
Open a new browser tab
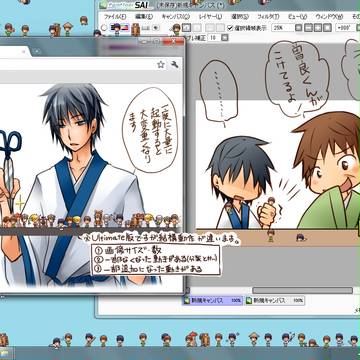pos(37,52)
